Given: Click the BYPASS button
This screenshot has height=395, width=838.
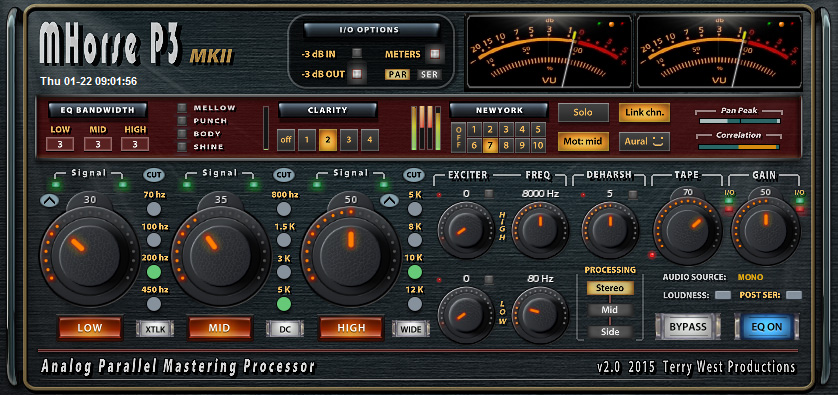Looking at the screenshot, I should point(688,327).
